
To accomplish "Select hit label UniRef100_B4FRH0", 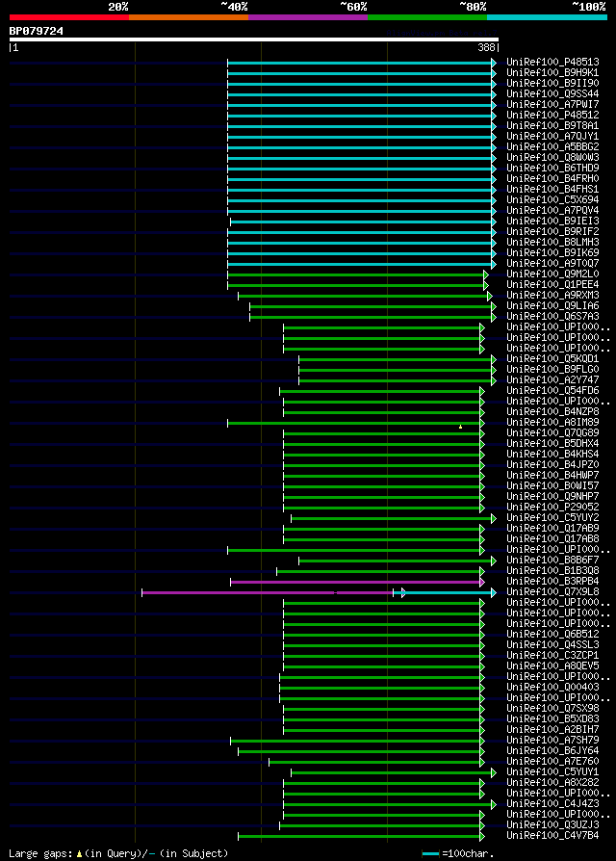I will tap(552, 178).
